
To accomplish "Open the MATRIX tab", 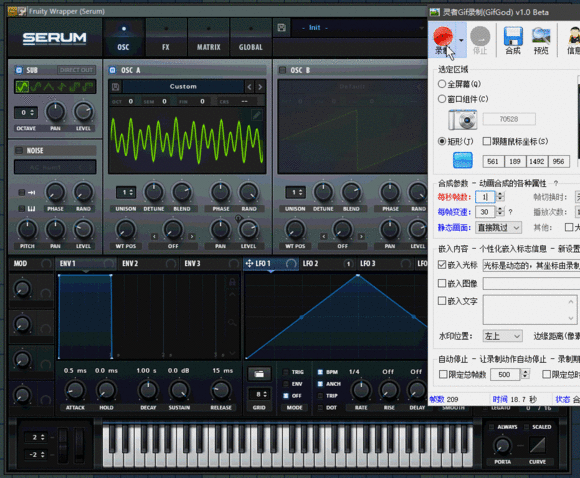I will coord(208,38).
